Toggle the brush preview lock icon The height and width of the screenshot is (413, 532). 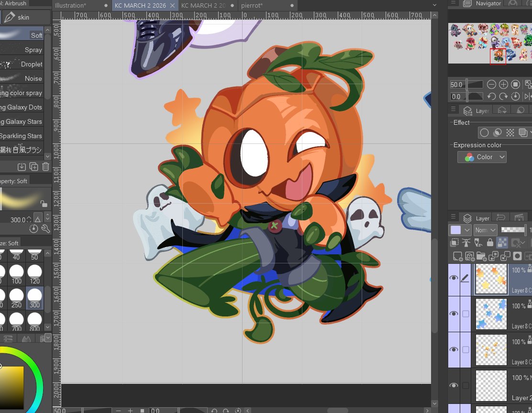tap(44, 204)
